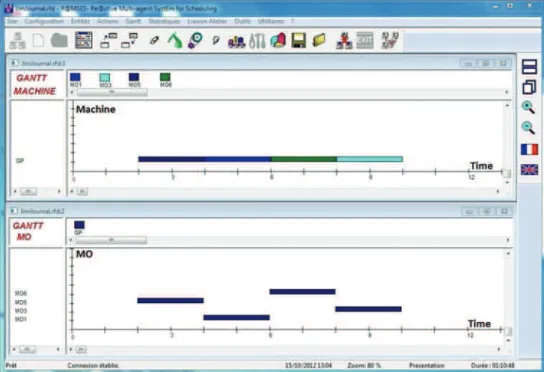Select the MO1 row bar in the MO Gantt
The height and width of the screenshot is (372, 544).
pos(237,317)
